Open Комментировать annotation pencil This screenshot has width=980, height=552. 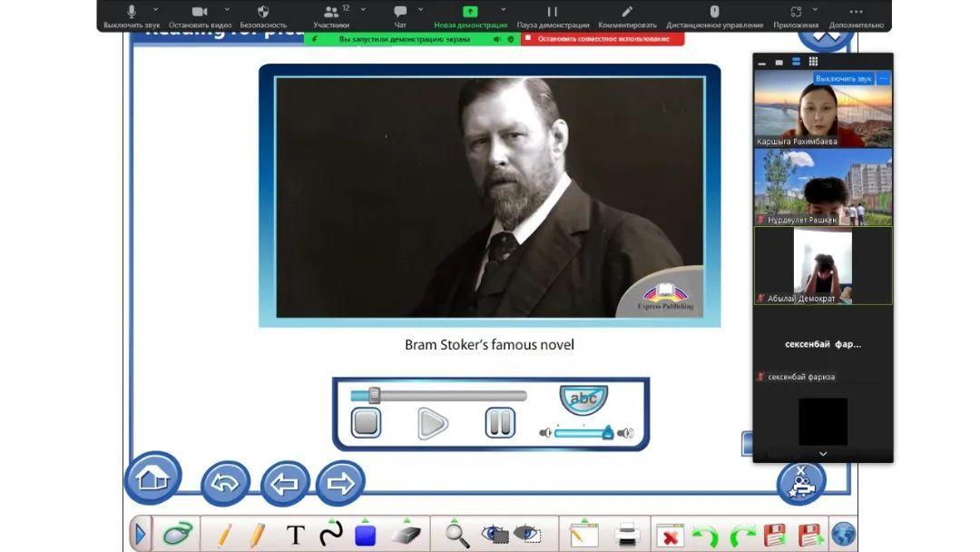pyautogui.click(x=627, y=15)
